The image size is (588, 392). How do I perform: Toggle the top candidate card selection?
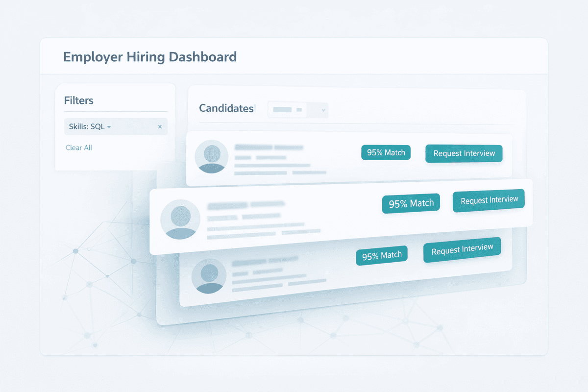point(294,157)
